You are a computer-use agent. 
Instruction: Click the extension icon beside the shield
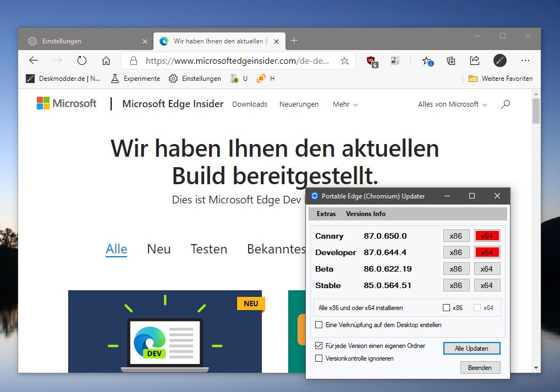[x=395, y=60]
